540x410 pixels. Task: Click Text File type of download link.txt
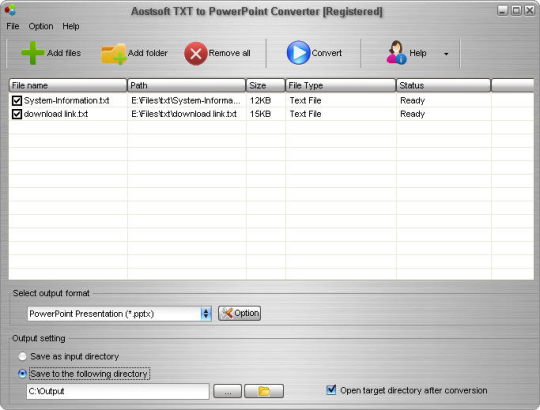(x=305, y=114)
